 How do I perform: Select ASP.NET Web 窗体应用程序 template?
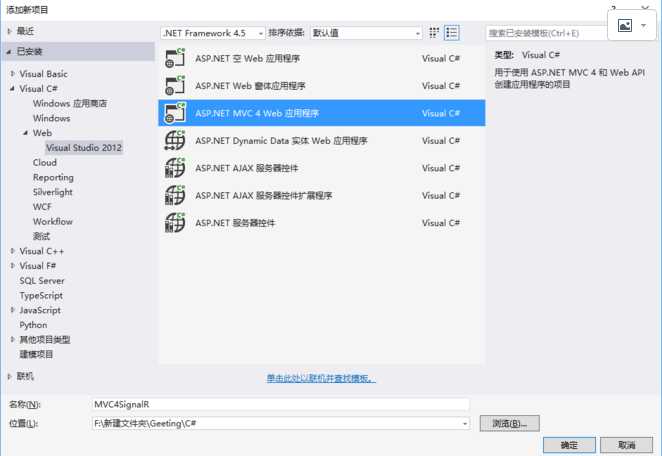click(x=322, y=86)
